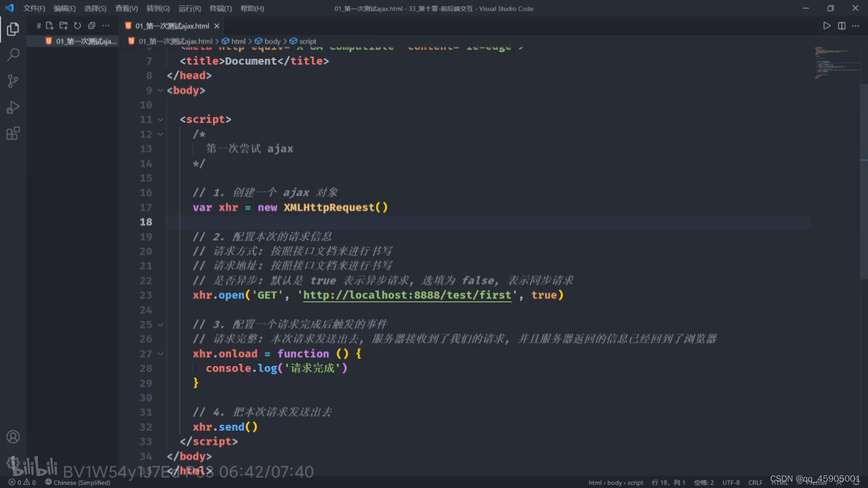Collapse the body tag fold arrow
868x488 pixels.
coord(160,90)
